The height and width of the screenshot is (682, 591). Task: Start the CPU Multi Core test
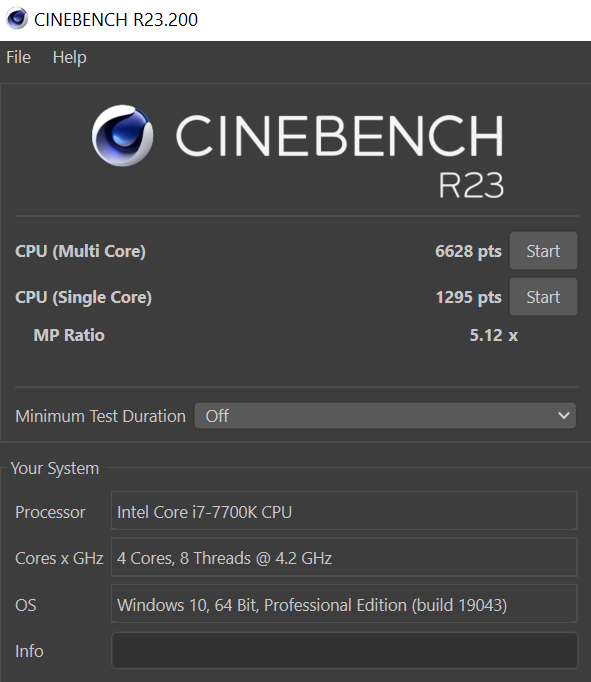point(543,251)
